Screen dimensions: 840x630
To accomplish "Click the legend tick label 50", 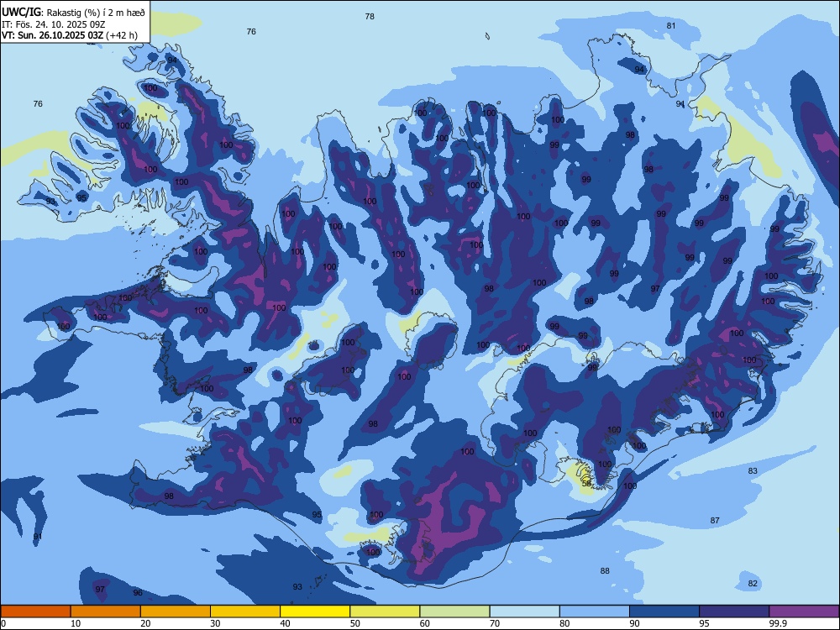I will tap(355, 623).
